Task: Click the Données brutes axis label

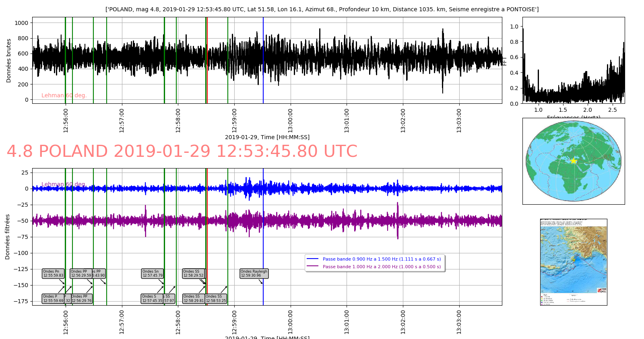Action: tap(9, 61)
